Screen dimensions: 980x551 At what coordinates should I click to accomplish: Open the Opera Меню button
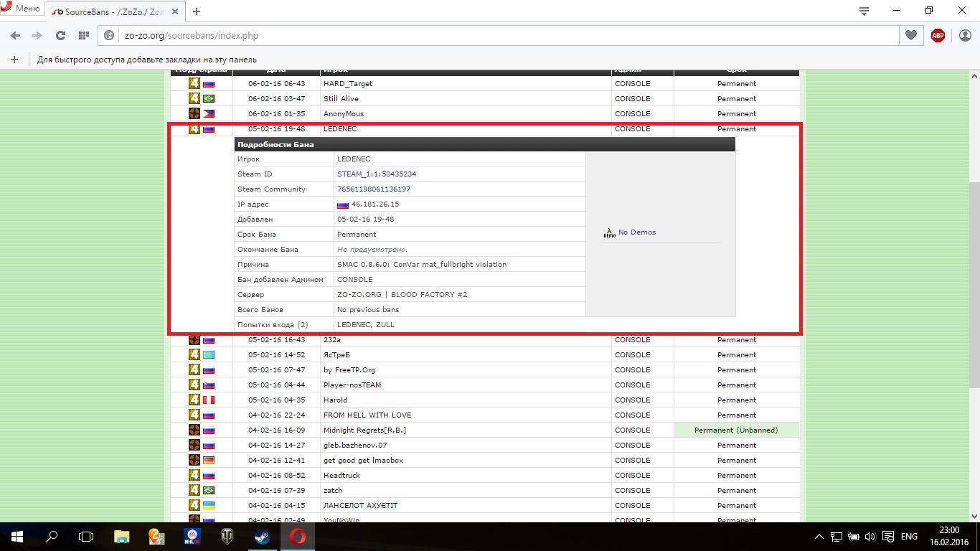click(x=21, y=9)
